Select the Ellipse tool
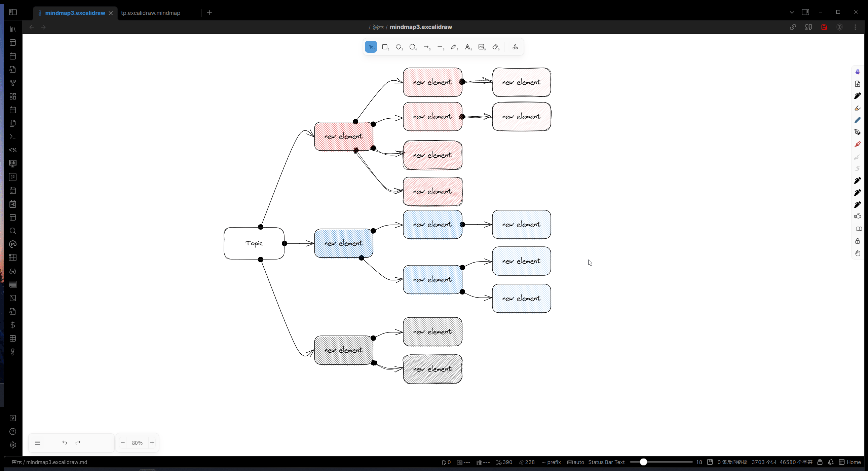This screenshot has width=868, height=471. pyautogui.click(x=412, y=47)
